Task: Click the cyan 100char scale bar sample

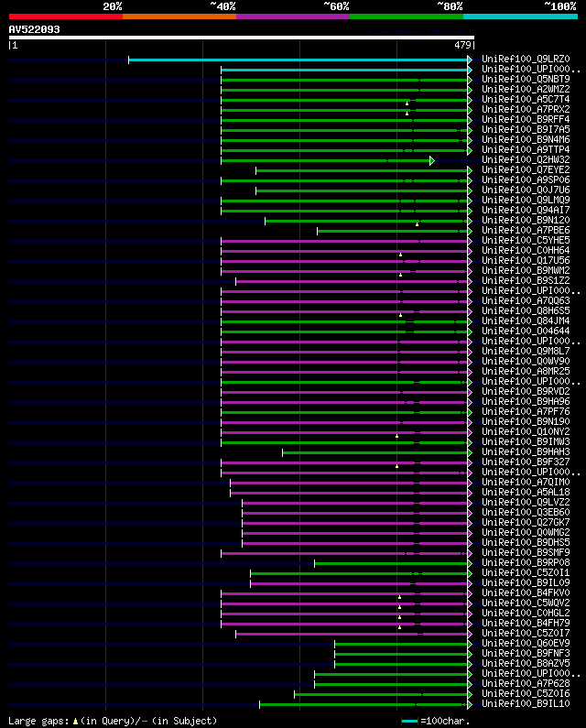Action: pos(409,721)
